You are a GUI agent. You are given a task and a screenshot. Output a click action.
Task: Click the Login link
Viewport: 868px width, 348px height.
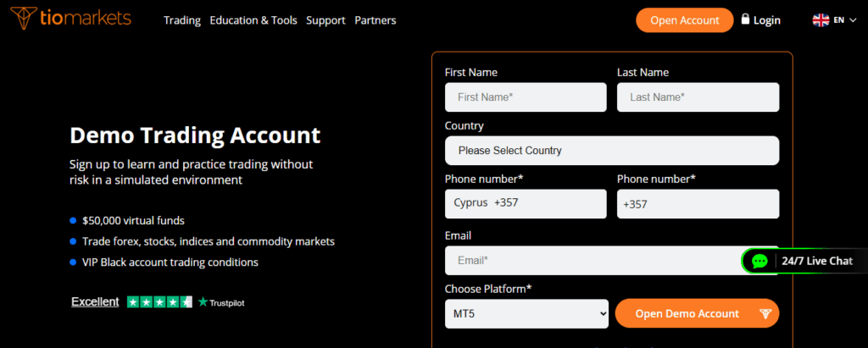coord(766,20)
